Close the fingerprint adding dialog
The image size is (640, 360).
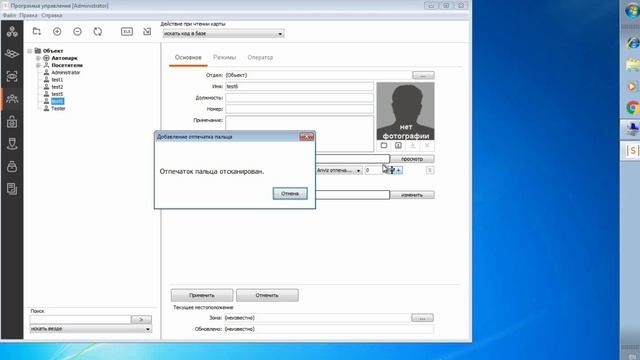point(307,137)
